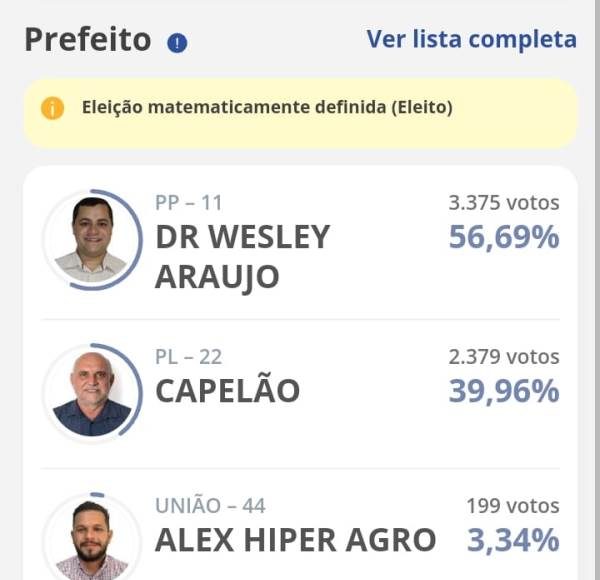Click the Eleição matematicamente definida banner text
The height and width of the screenshot is (580, 600).
pos(267,108)
